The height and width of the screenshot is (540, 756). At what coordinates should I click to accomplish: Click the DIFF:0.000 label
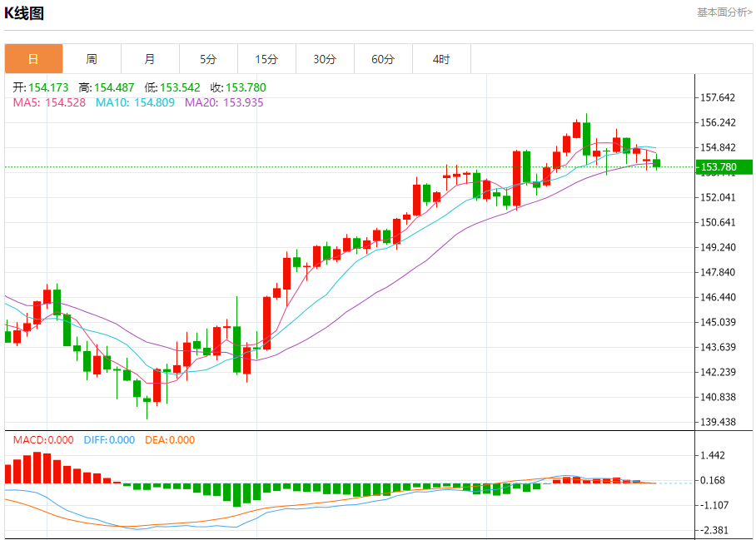(x=109, y=440)
